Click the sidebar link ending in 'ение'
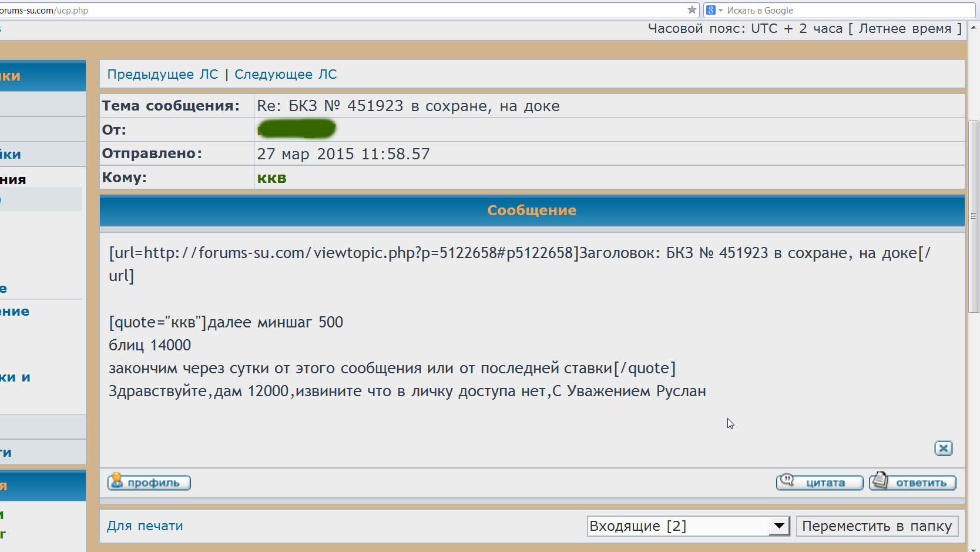Screen dimensions: 980x552 click(15, 312)
